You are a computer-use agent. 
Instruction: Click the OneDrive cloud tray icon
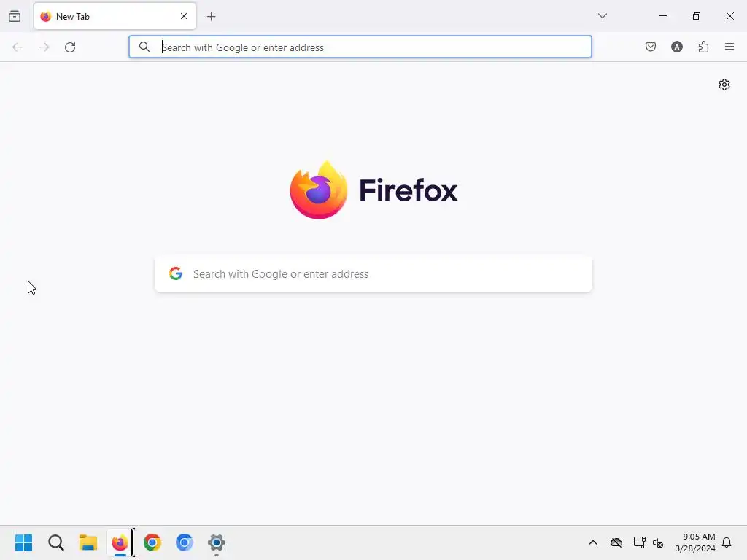tap(616, 542)
